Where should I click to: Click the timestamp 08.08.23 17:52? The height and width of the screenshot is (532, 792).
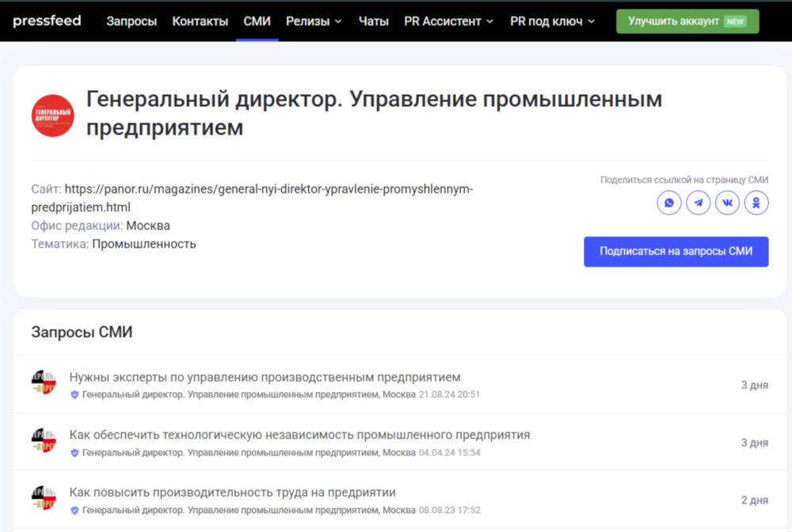tap(450, 511)
